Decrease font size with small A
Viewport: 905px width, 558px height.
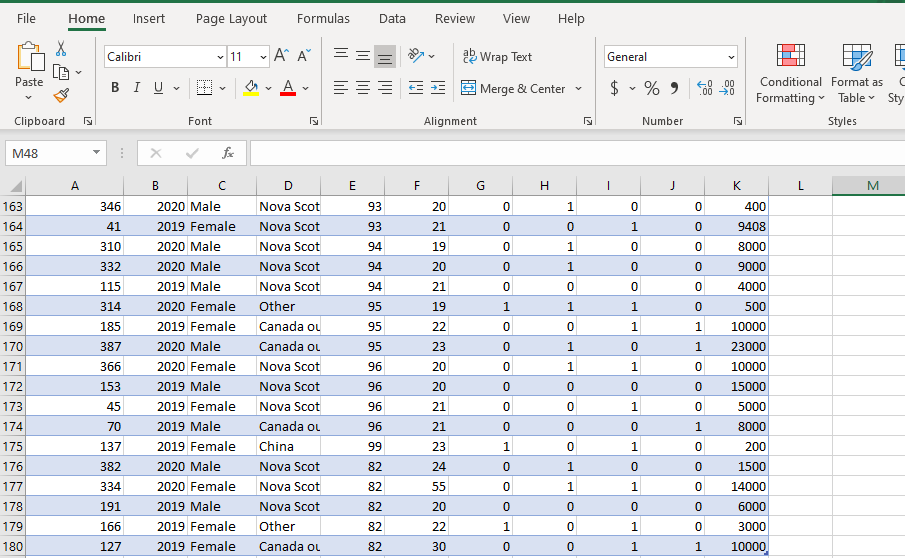point(304,56)
